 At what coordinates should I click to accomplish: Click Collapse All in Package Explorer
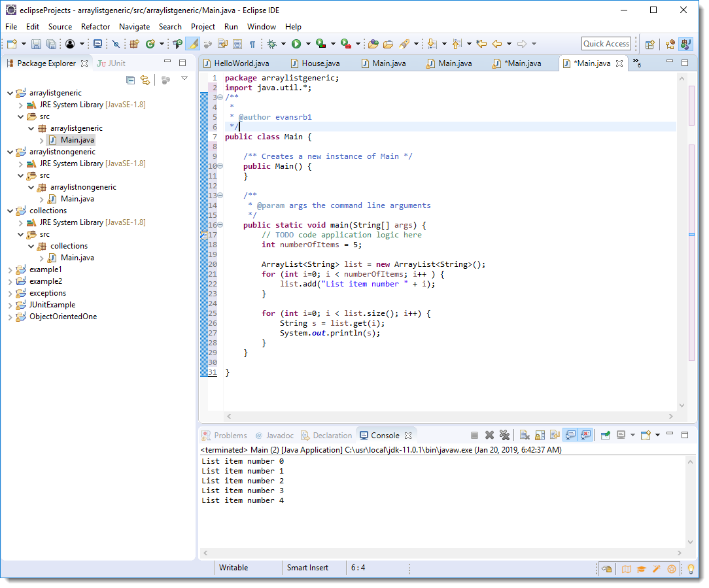pos(130,80)
